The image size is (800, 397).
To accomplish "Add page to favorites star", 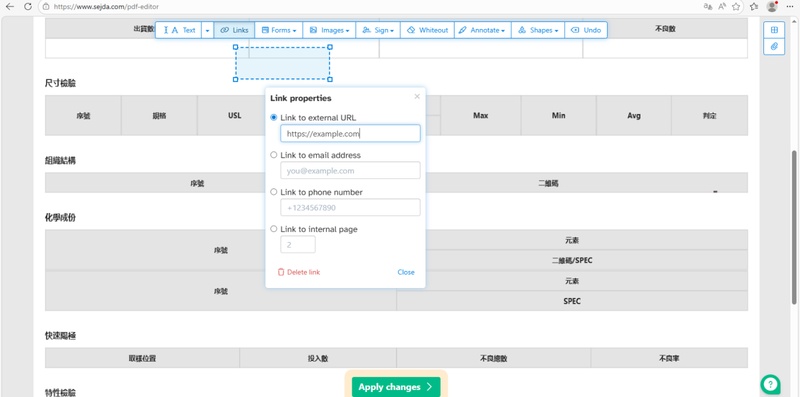I will click(736, 7).
